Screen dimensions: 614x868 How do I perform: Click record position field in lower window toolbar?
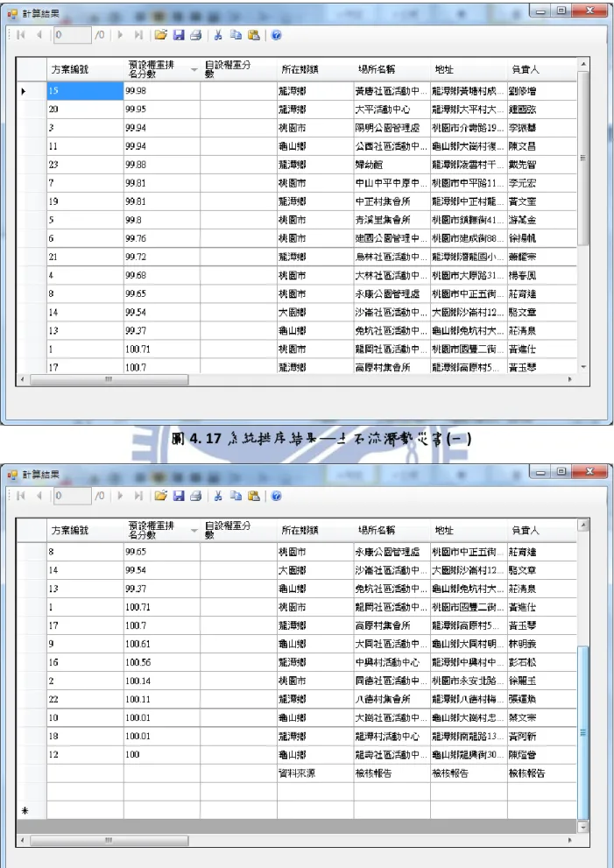pyautogui.click(x=72, y=496)
